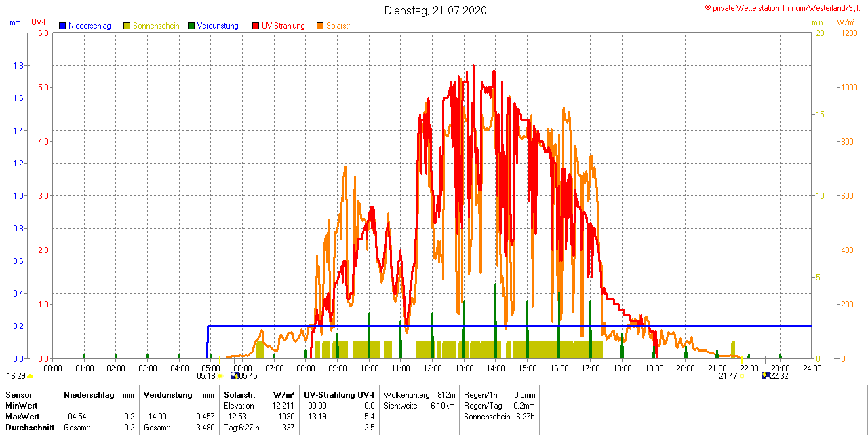Click the 1.8 value on the blue mm axis
Viewport: 868px width, 435px height.
pyautogui.click(x=18, y=65)
